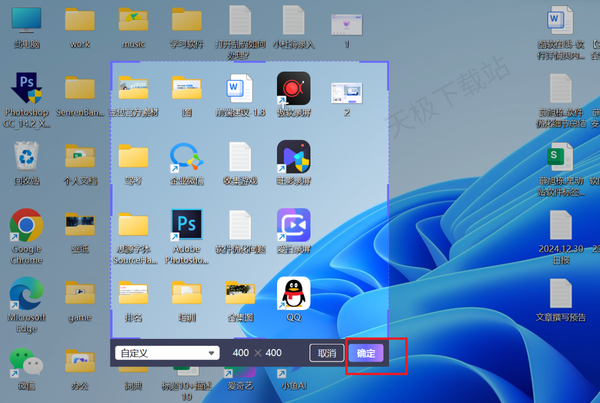Screen dimensions: 600x403
Task: Launch Google Chrome from the desktop
Action: click(x=26, y=225)
